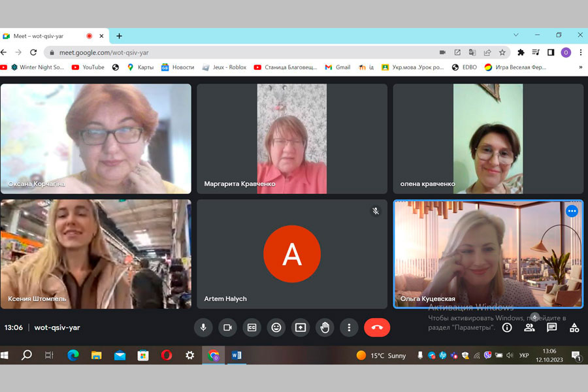Expand the tab search chevron
Image resolution: width=588 pixels, height=392 pixels.
click(x=516, y=35)
